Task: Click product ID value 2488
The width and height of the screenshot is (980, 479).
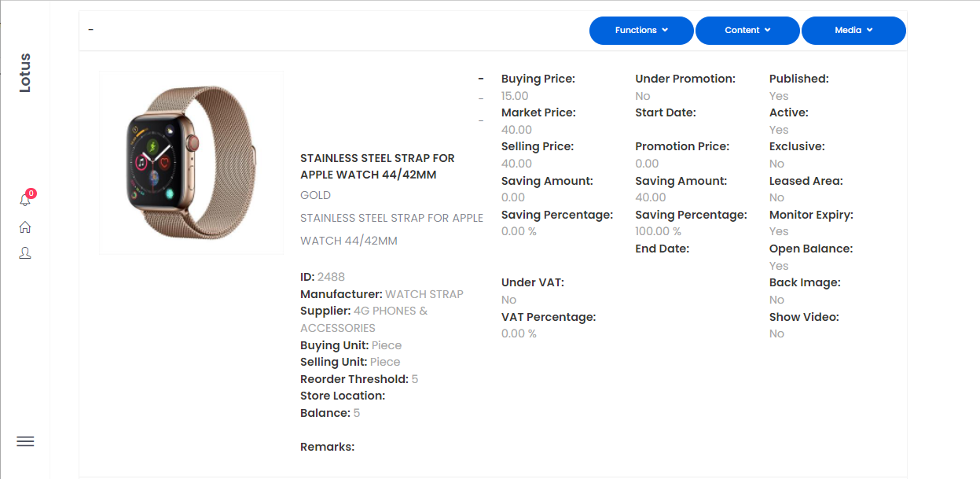Action: pyautogui.click(x=331, y=277)
